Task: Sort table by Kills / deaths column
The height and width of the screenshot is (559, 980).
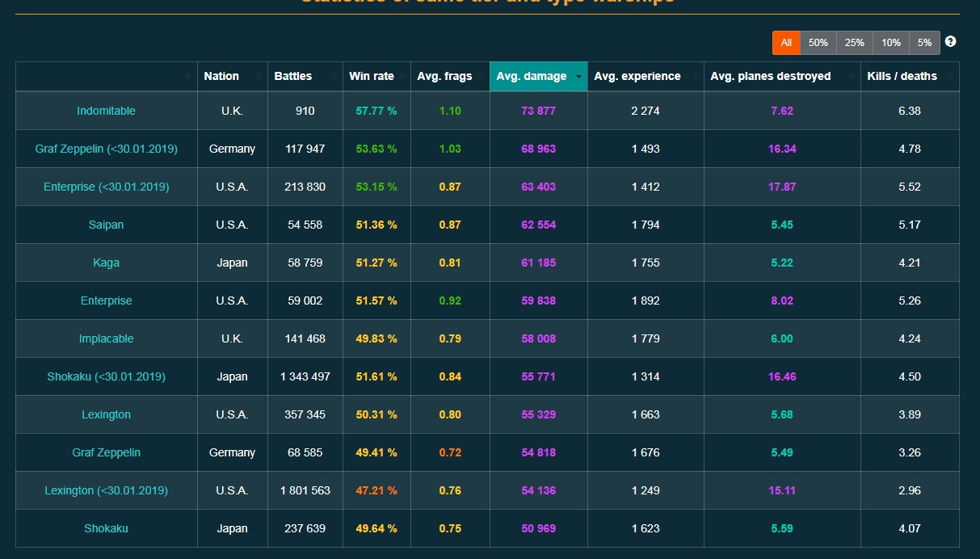Action: (910, 77)
